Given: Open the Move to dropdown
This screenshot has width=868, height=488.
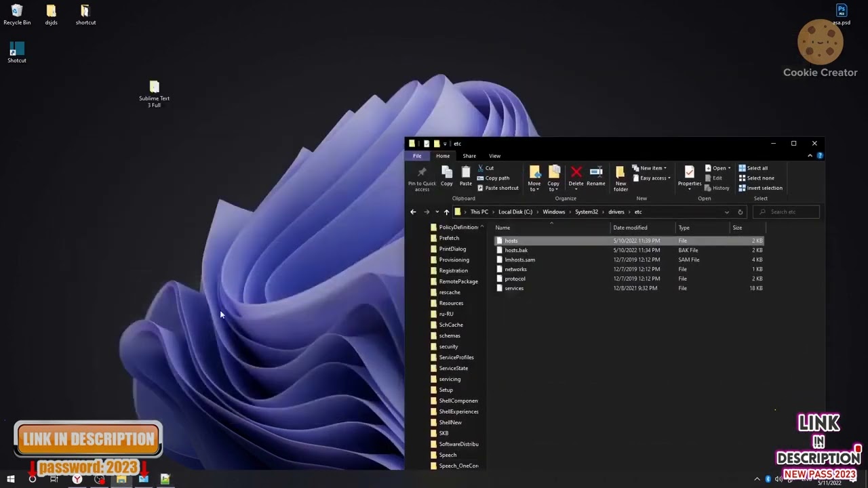Looking at the screenshot, I should (x=534, y=178).
